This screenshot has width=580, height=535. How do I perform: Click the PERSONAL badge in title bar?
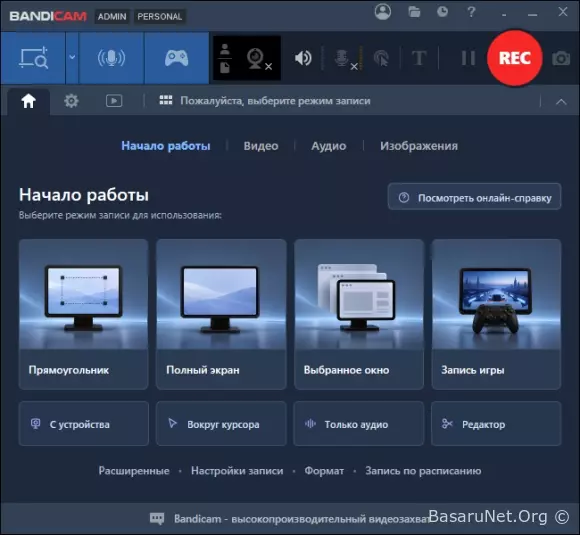[x=159, y=16]
